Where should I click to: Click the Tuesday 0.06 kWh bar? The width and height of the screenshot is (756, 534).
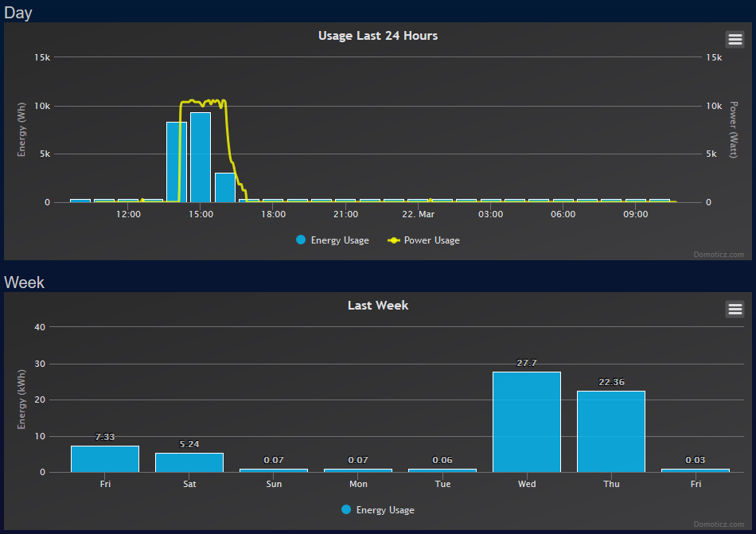(442, 470)
